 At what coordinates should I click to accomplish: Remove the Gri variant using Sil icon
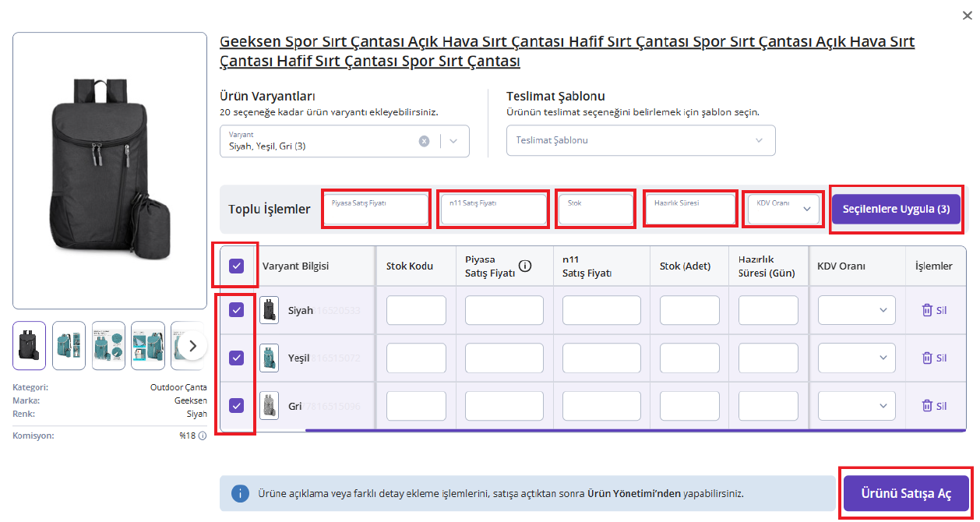[x=927, y=406]
